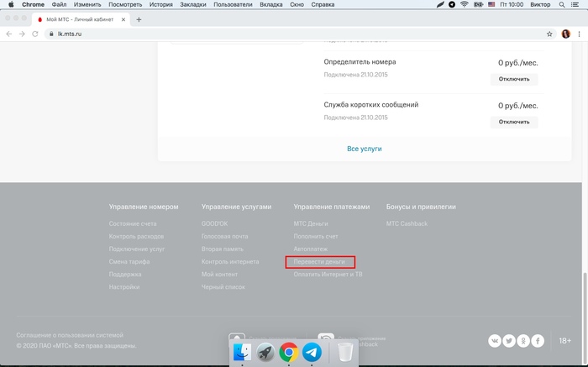The width and height of the screenshot is (588, 367).
Task: Launch Finder from the dock
Action: pyautogui.click(x=242, y=352)
